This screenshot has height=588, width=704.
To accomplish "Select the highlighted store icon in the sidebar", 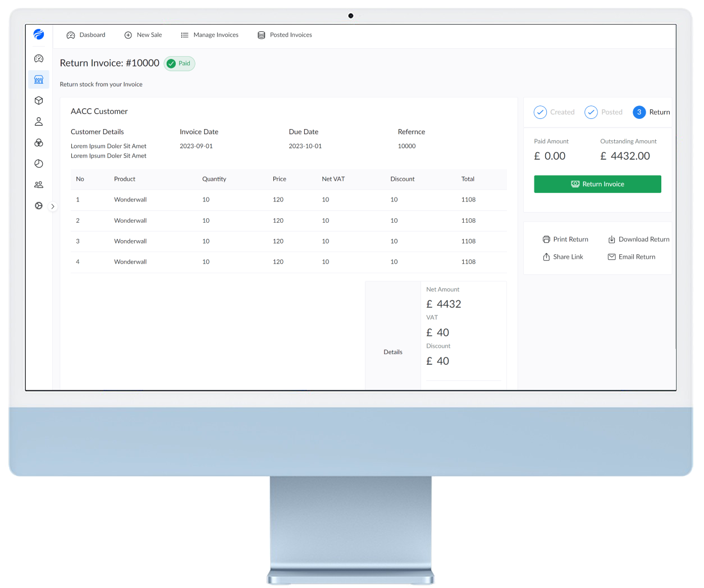I will coord(38,79).
